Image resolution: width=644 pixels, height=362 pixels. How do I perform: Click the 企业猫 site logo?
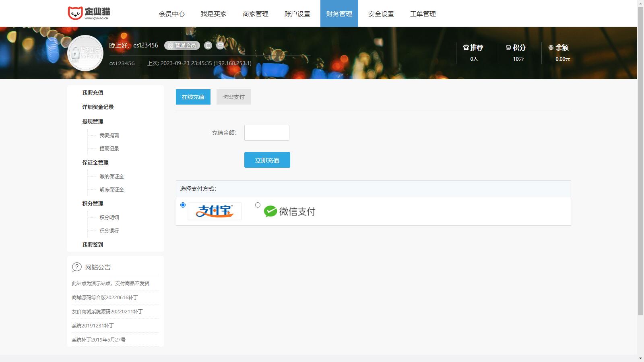89,13
